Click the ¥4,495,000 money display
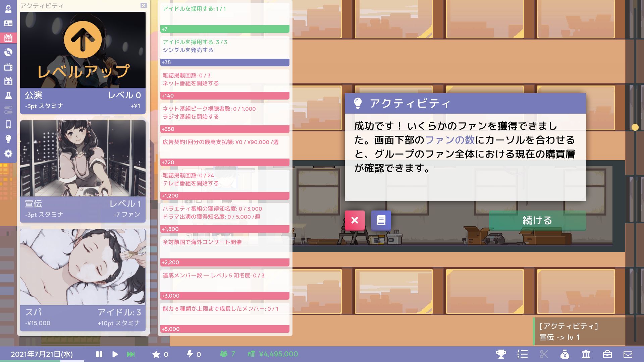The height and width of the screenshot is (362, 644). 273,354
